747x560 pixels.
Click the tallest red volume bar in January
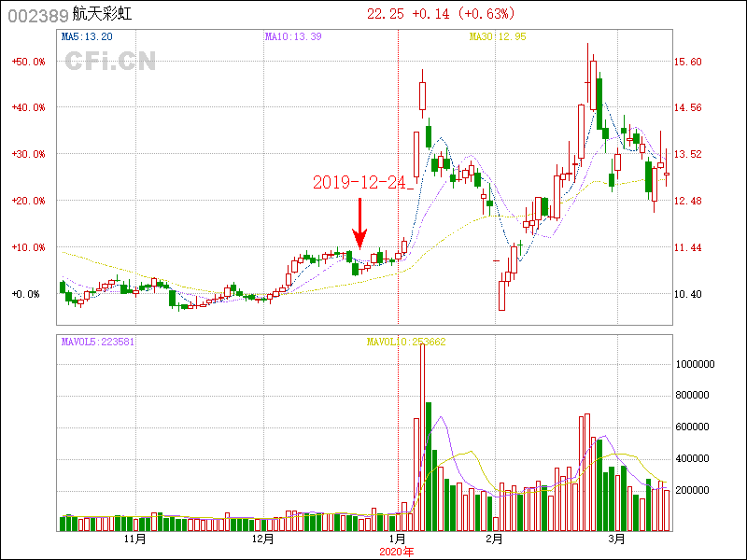tap(422, 439)
